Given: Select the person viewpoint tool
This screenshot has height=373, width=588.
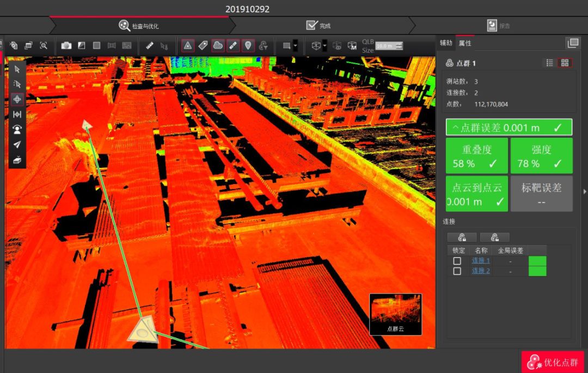Looking at the screenshot, I should pyautogui.click(x=17, y=130).
